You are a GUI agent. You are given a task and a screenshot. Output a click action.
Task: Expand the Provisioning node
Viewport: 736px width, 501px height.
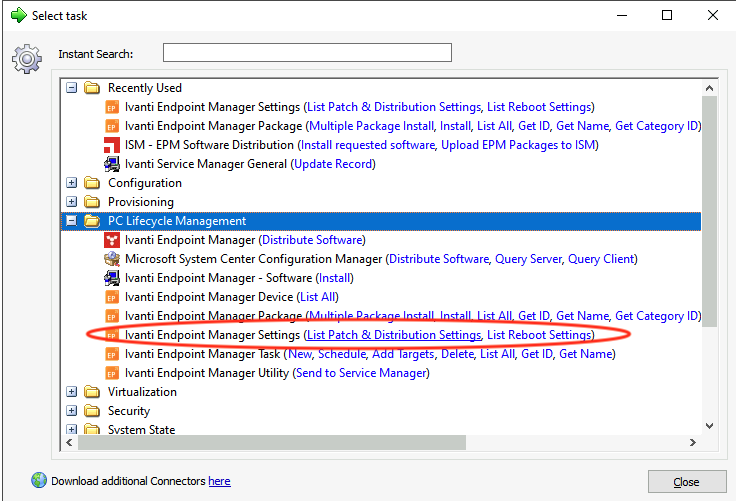tap(71, 202)
